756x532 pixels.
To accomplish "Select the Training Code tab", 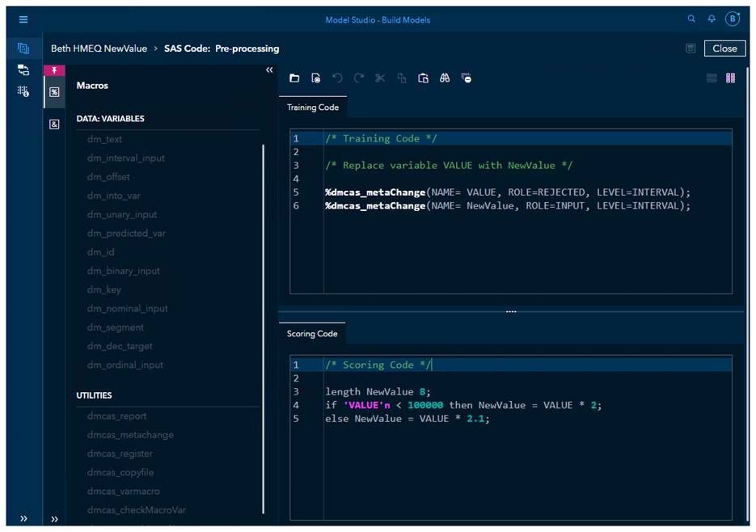I will [313, 108].
